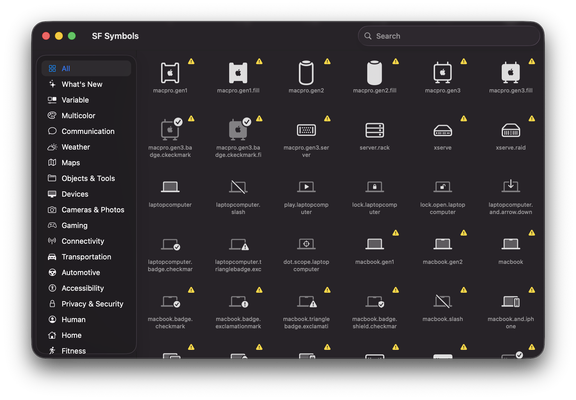Select the play.laptopcomputer symbol
Screen dimensions: 576x400
click(306, 187)
